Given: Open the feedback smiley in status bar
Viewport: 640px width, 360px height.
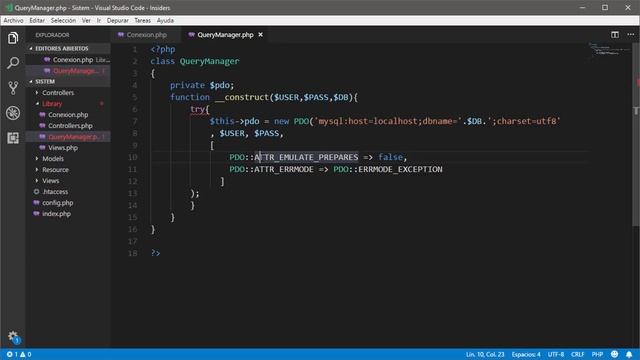Looking at the screenshot, I should point(614,354).
